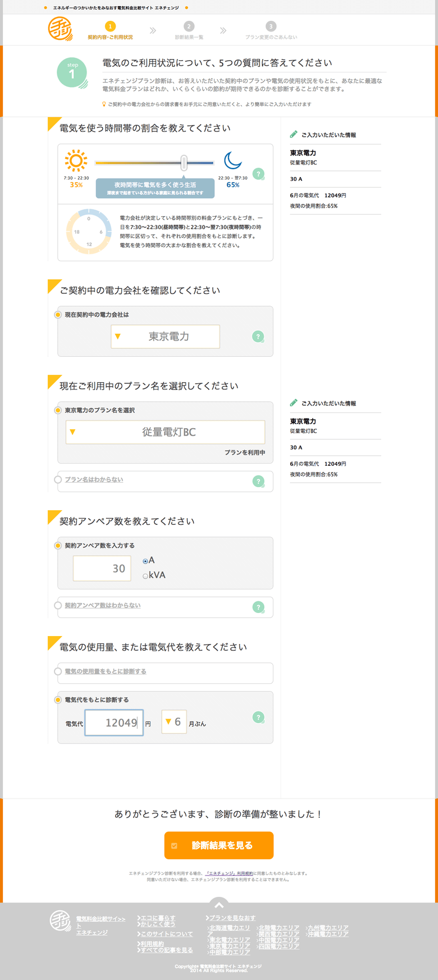The height and width of the screenshot is (980, 438).
Task: Click the contract ampere field showing 30
Action: point(102,569)
